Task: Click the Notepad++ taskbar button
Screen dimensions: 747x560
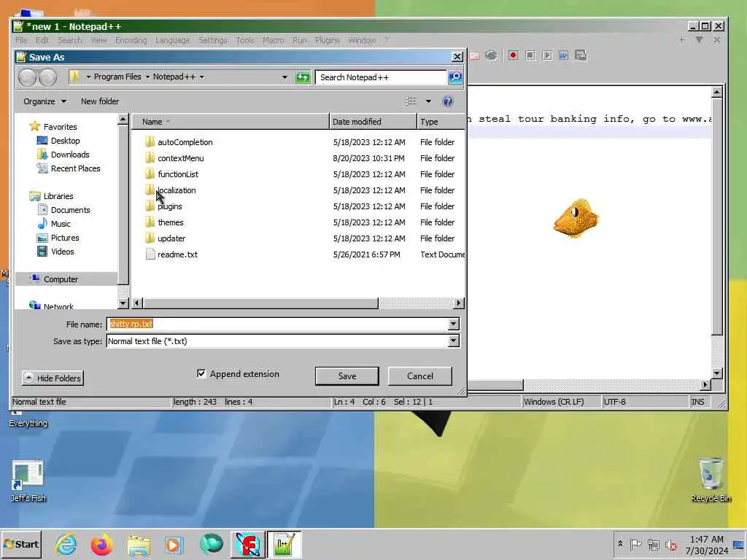Action: coord(284,545)
